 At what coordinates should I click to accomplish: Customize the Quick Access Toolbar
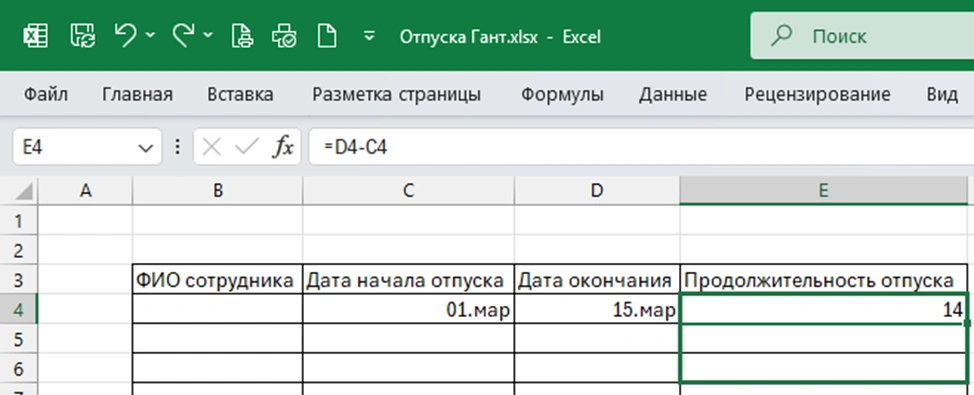click(x=369, y=36)
